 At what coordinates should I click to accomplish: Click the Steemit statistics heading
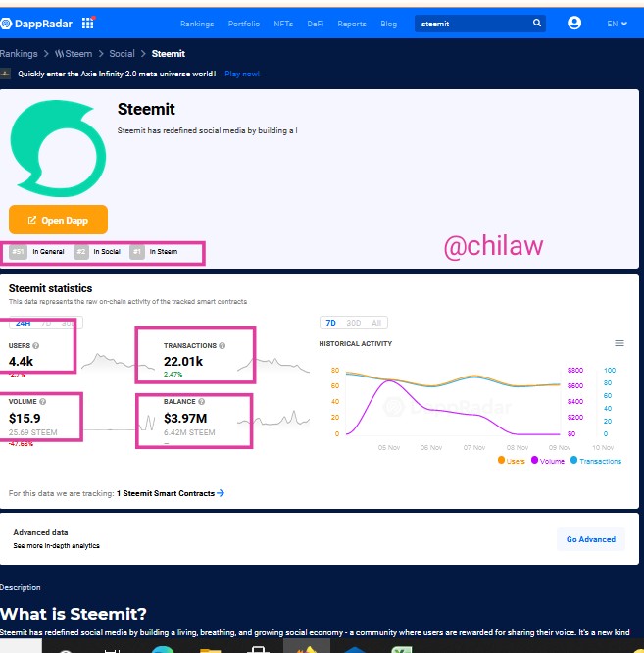pyautogui.click(x=50, y=288)
